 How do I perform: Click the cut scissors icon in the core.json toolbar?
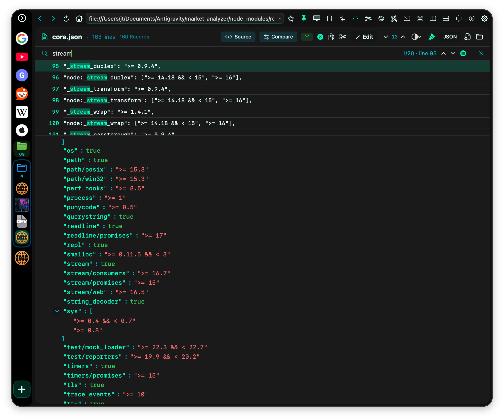point(343,37)
